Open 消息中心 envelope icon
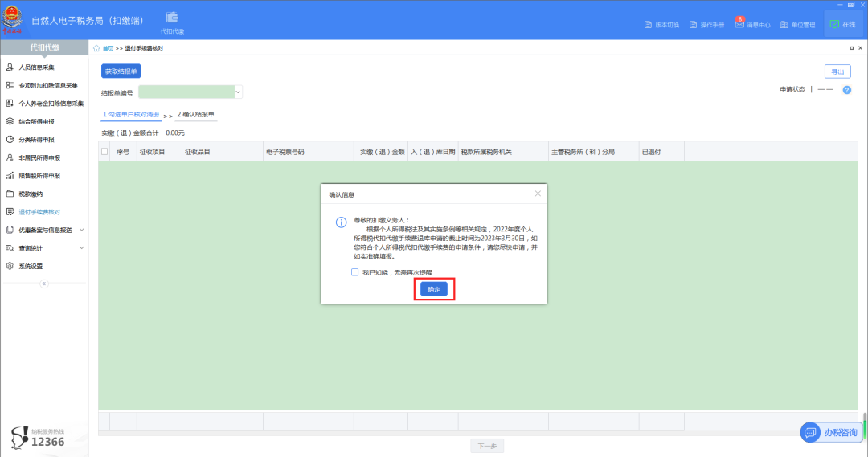 tap(739, 25)
